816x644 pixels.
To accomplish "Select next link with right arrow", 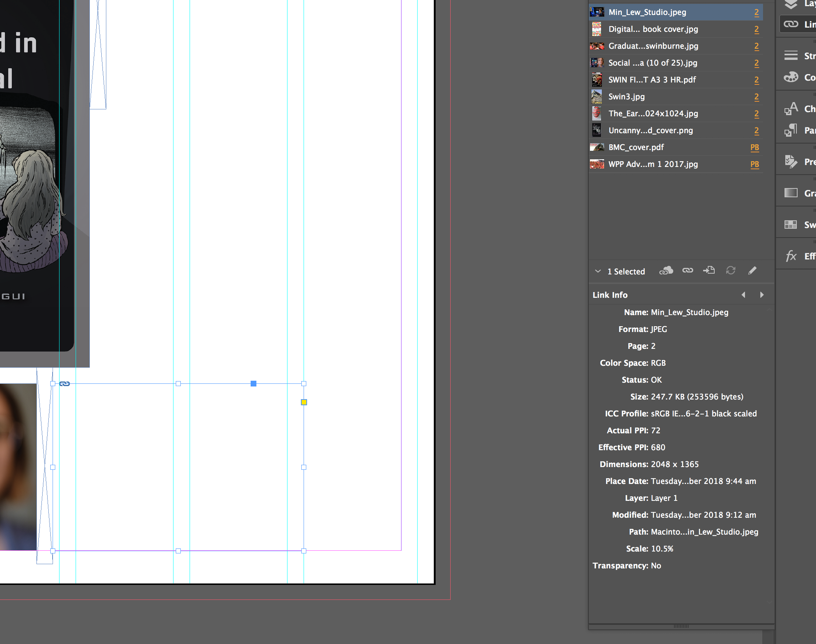I will (762, 295).
